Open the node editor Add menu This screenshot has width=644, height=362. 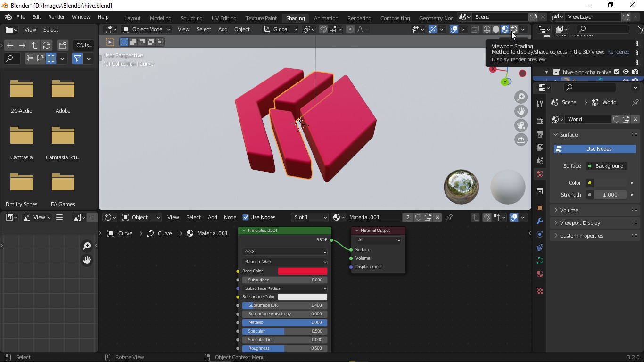[x=212, y=217]
